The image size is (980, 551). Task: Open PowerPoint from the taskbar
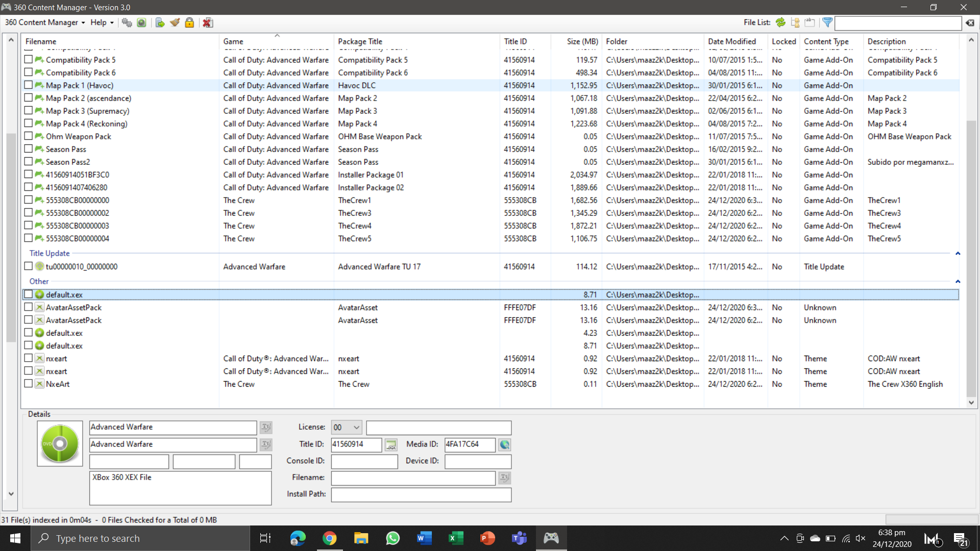[x=487, y=538]
